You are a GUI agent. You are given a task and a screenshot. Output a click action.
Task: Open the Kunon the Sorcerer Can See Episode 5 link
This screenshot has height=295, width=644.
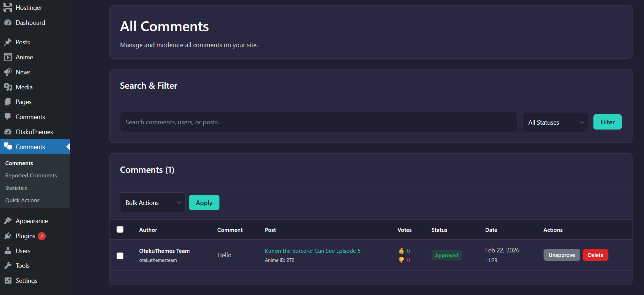point(313,251)
